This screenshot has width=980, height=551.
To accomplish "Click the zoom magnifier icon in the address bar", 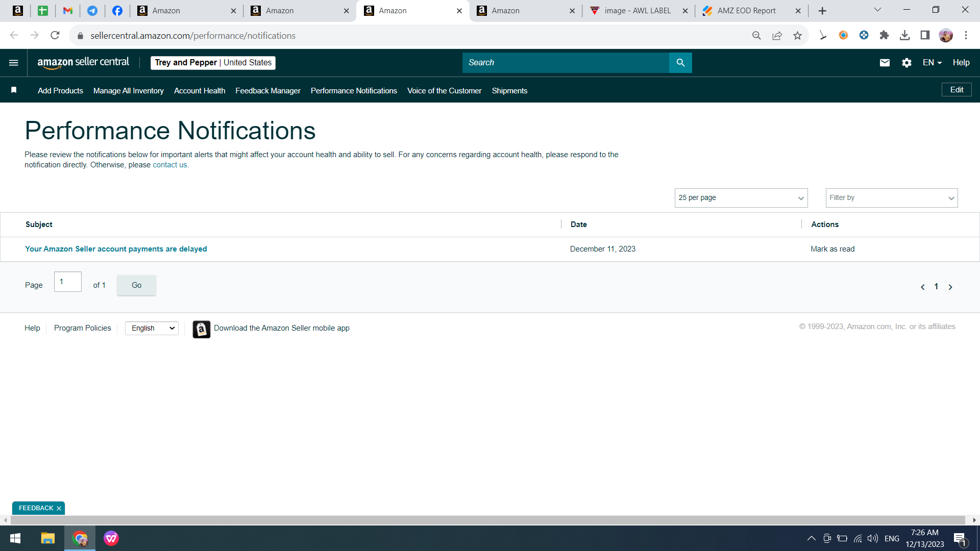I will pyautogui.click(x=756, y=35).
